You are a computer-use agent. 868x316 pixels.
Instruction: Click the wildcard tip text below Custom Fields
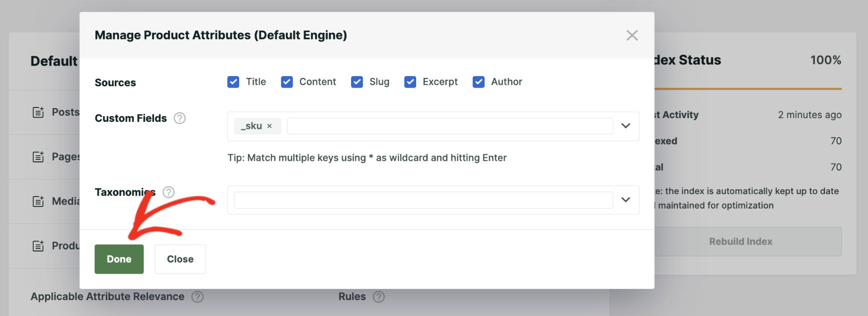pos(367,158)
